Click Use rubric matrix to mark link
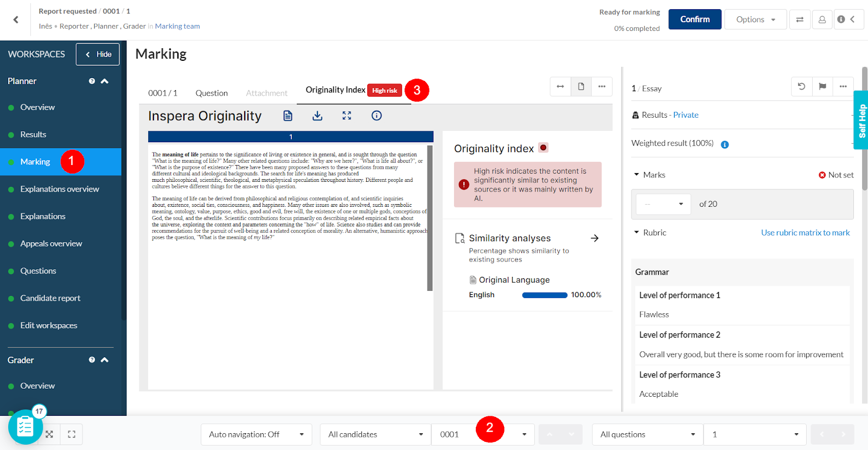 point(805,232)
